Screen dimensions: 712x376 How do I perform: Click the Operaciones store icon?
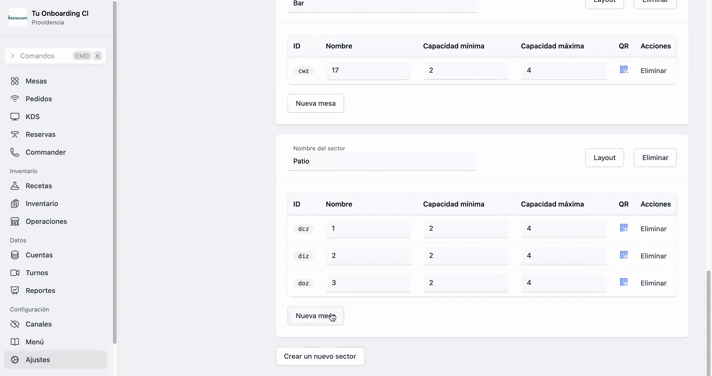pos(15,221)
